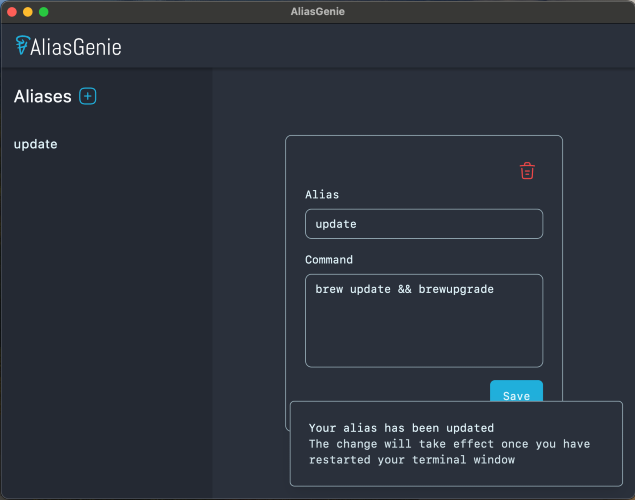This screenshot has height=500, width=635.
Task: Click inside the Command text area
Action: coord(424,321)
